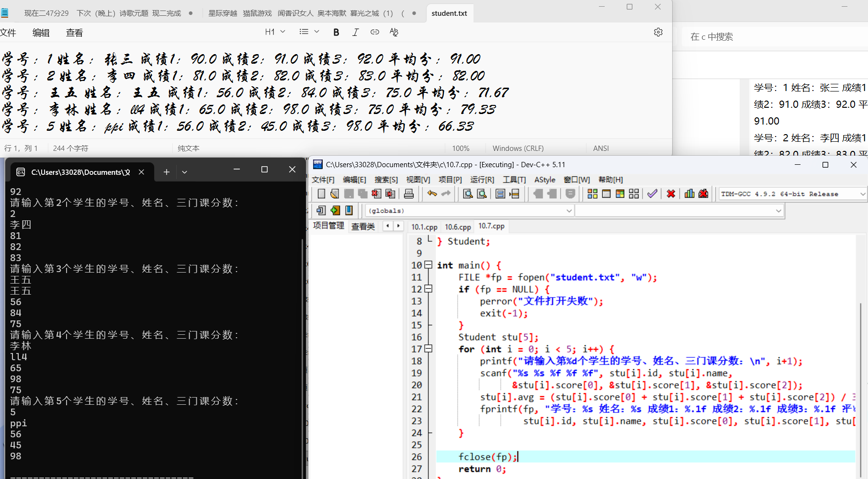Open Find via the magnifier icon in Dev-C++
This screenshot has height=479, width=868.
click(468, 194)
